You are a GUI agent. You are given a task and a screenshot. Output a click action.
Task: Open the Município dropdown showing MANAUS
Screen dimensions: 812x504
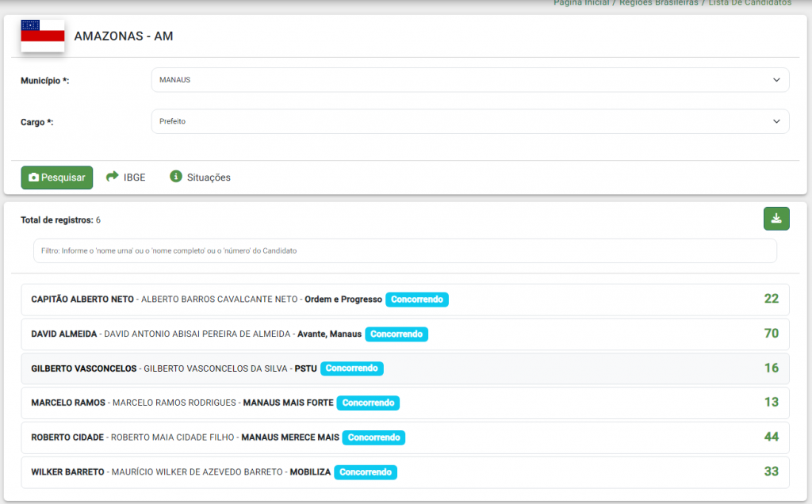click(469, 80)
